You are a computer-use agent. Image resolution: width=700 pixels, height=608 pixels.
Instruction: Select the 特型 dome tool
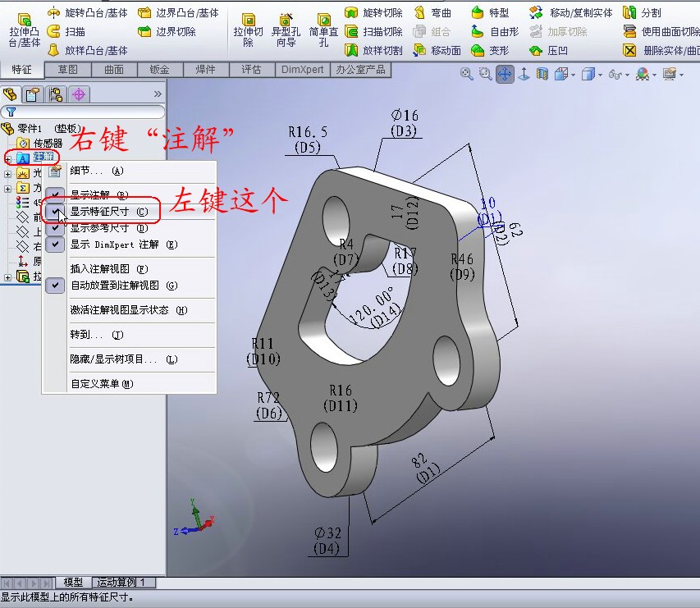(x=490, y=13)
